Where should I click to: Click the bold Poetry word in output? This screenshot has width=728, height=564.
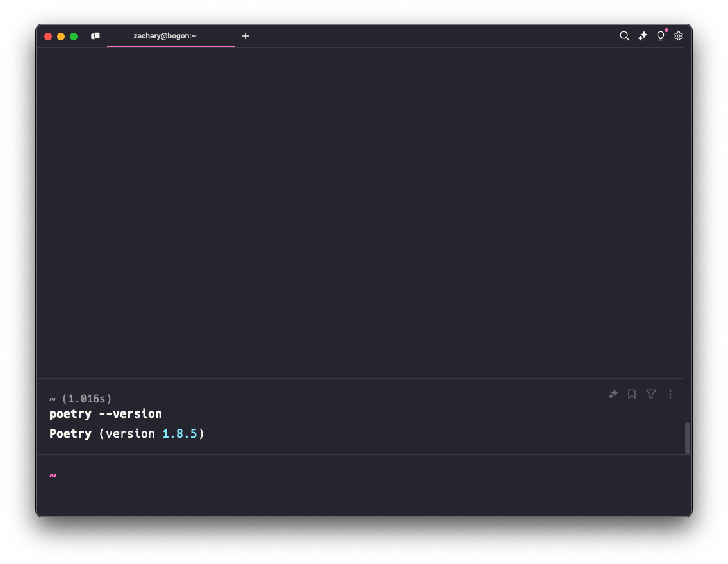pyautogui.click(x=70, y=434)
